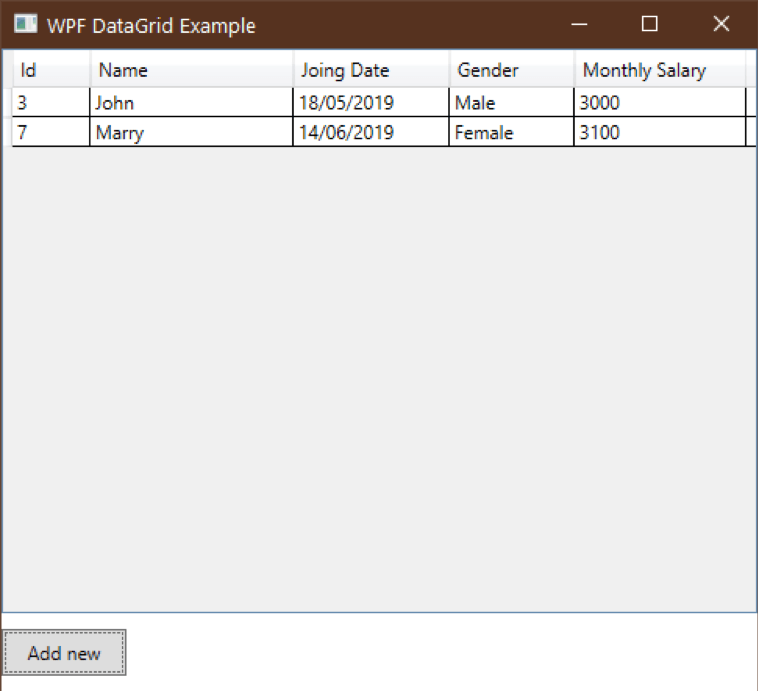Sort by the Name column header
Image resolution: width=758 pixels, height=691 pixels.
[x=191, y=70]
